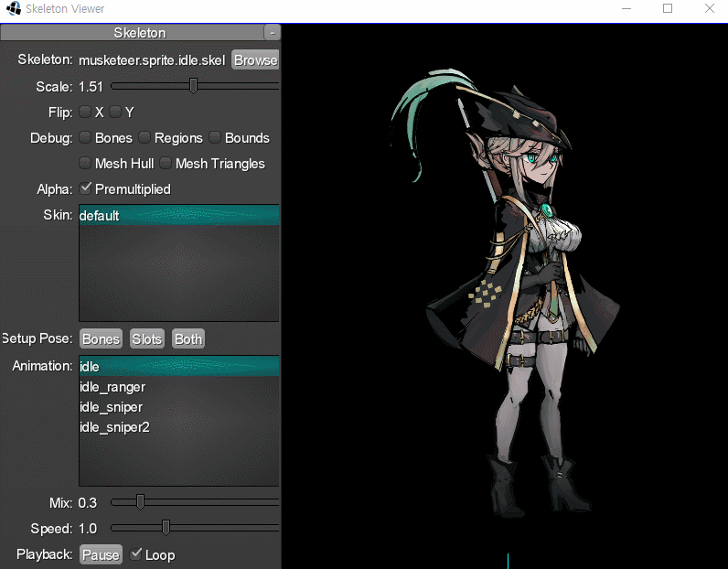
Task: Select the idle_sniper animation
Action: click(x=179, y=407)
